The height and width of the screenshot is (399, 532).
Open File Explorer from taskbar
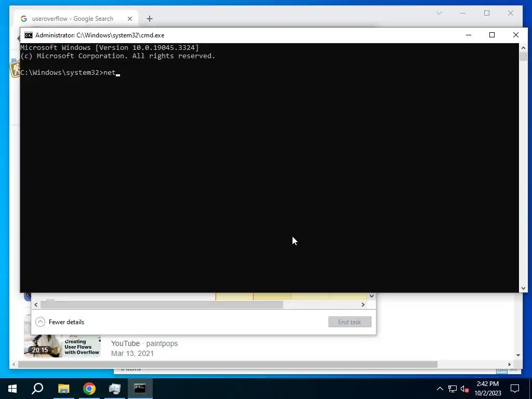[63, 389]
